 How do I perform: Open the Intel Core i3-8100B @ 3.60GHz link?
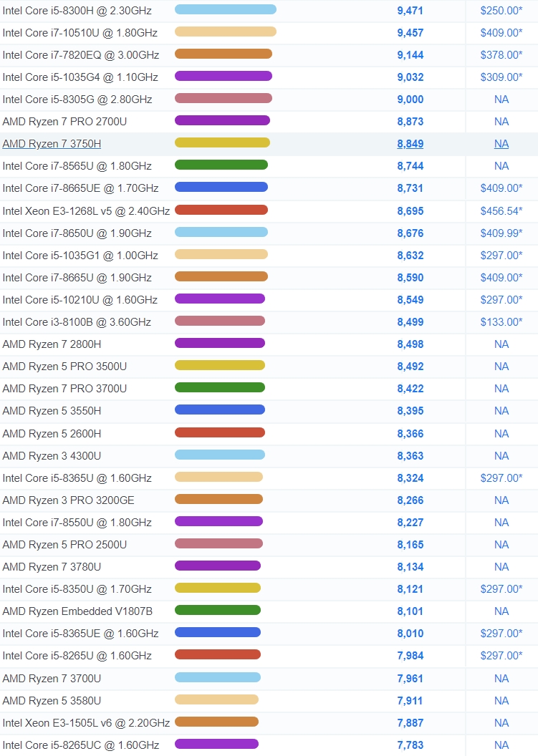[77, 322]
